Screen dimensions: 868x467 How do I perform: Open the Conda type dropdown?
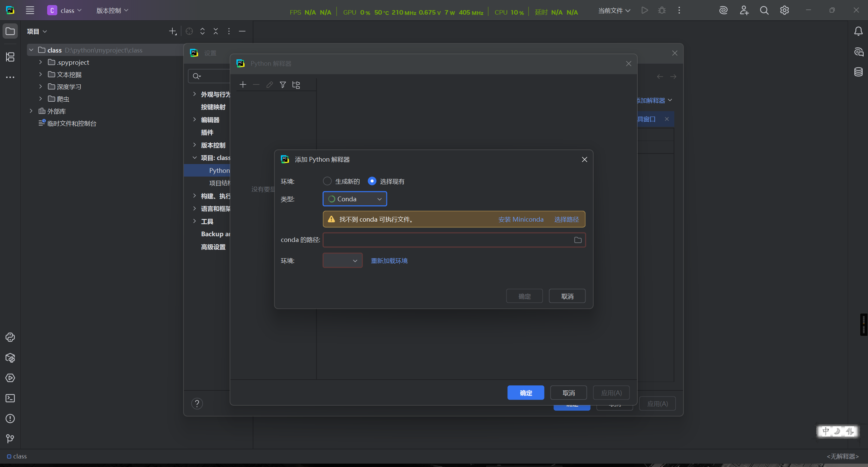(354, 199)
